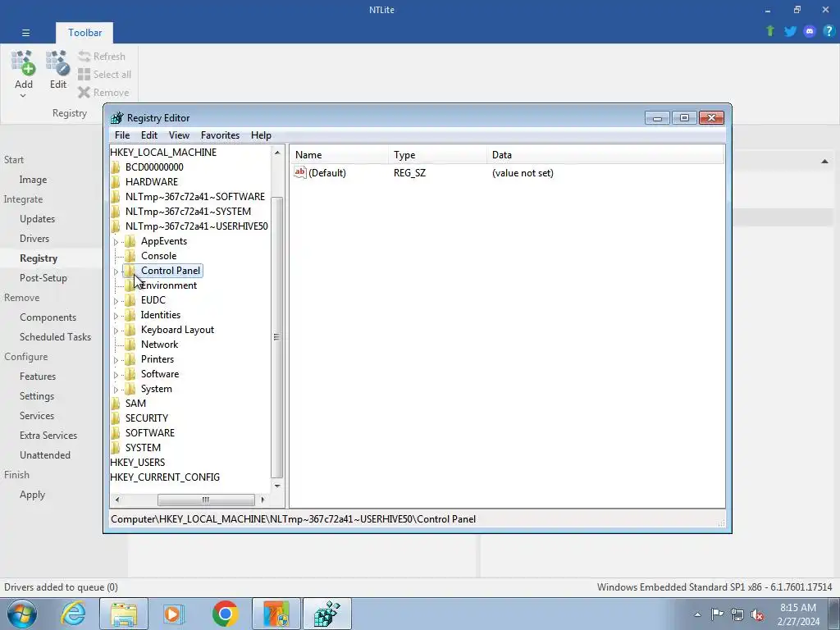
Task: Click the muted volume tray icon
Action: click(x=757, y=614)
